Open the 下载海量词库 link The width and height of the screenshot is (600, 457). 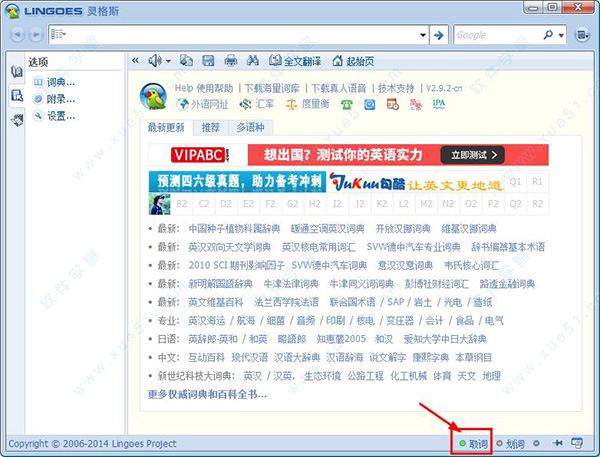pyautogui.click(x=272, y=88)
